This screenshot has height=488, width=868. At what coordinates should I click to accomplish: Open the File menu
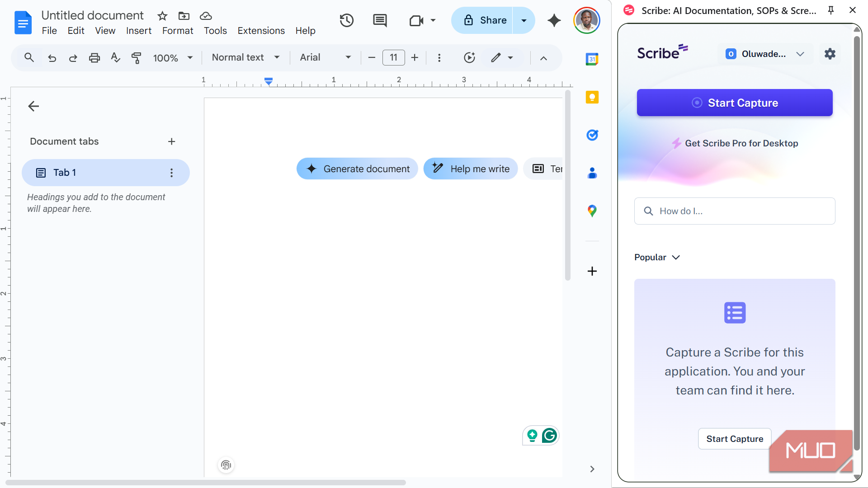[x=49, y=31]
